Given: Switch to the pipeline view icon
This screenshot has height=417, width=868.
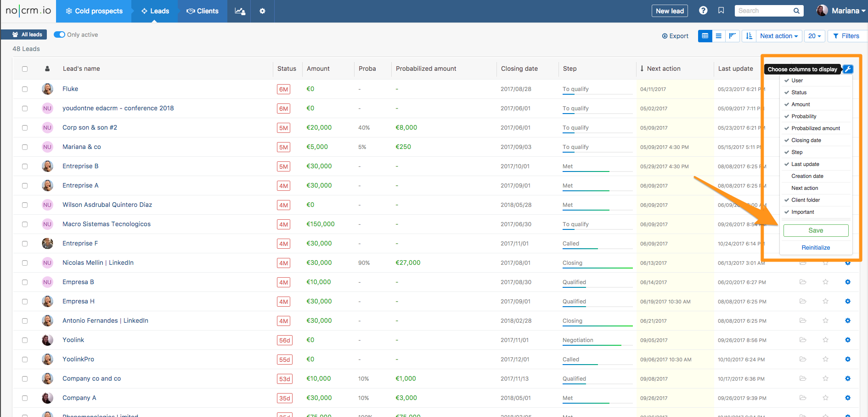Looking at the screenshot, I should 733,36.
